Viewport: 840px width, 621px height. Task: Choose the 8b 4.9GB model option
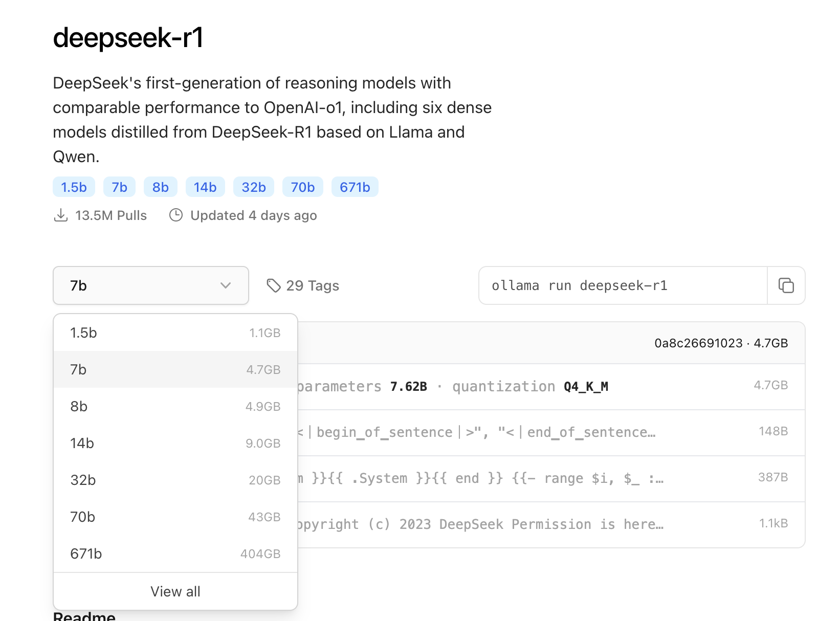pos(175,407)
